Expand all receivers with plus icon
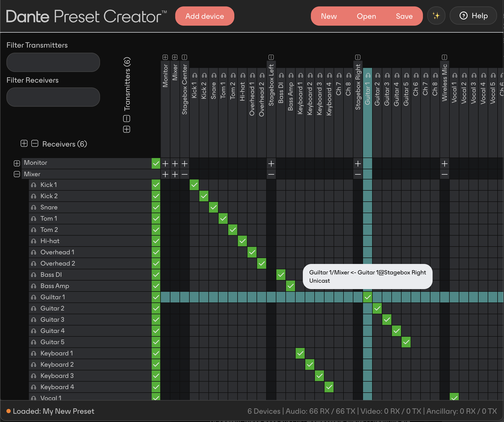Viewport: 504px width, 422px height. tap(24, 143)
